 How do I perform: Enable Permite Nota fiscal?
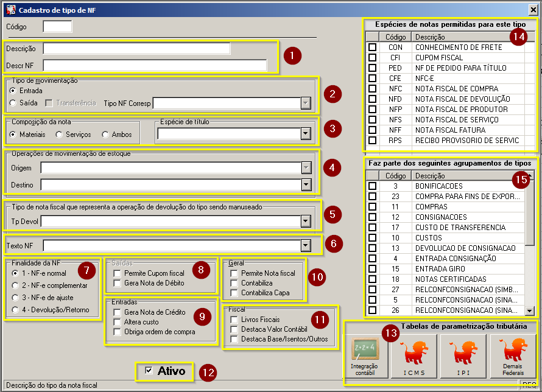234,273
